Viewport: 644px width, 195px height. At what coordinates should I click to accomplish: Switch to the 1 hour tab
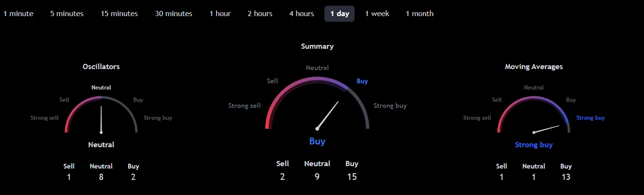(x=220, y=14)
